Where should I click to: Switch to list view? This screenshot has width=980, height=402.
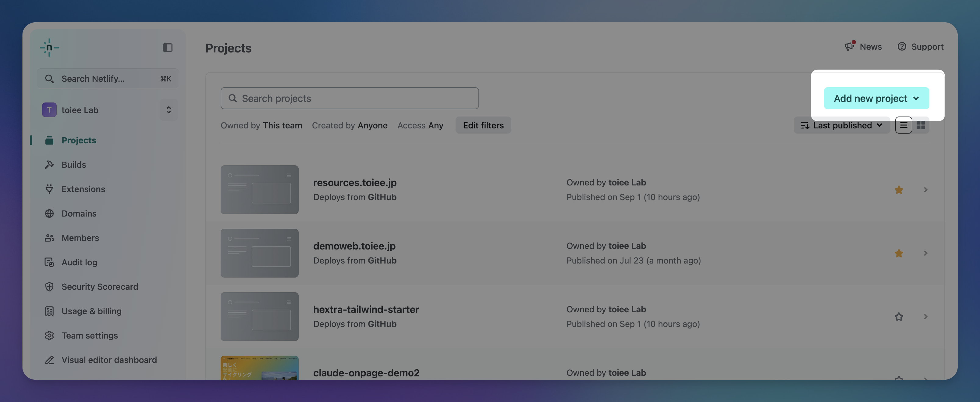point(904,125)
